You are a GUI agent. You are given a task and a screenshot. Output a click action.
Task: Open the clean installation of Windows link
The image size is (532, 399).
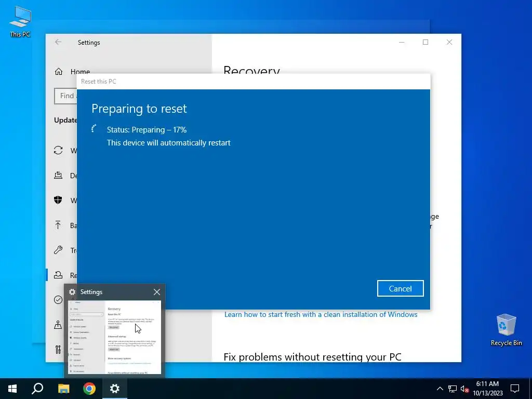coord(321,314)
